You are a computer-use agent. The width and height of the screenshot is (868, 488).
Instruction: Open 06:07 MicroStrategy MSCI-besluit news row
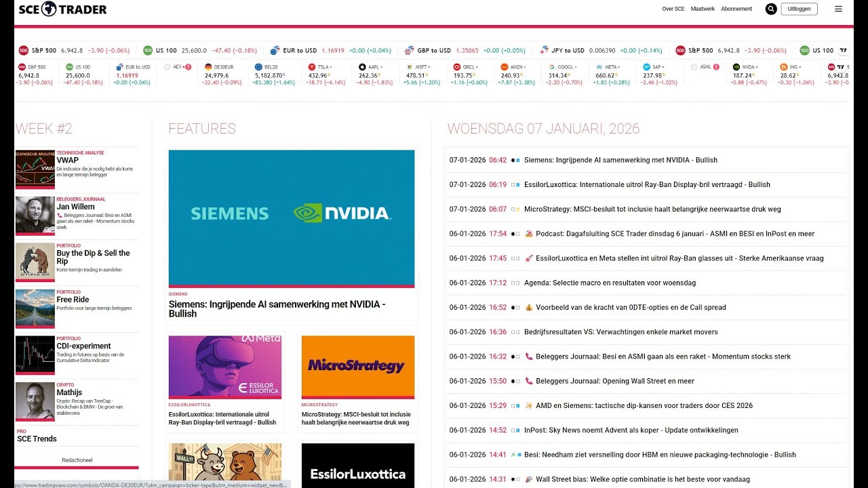pos(647,209)
